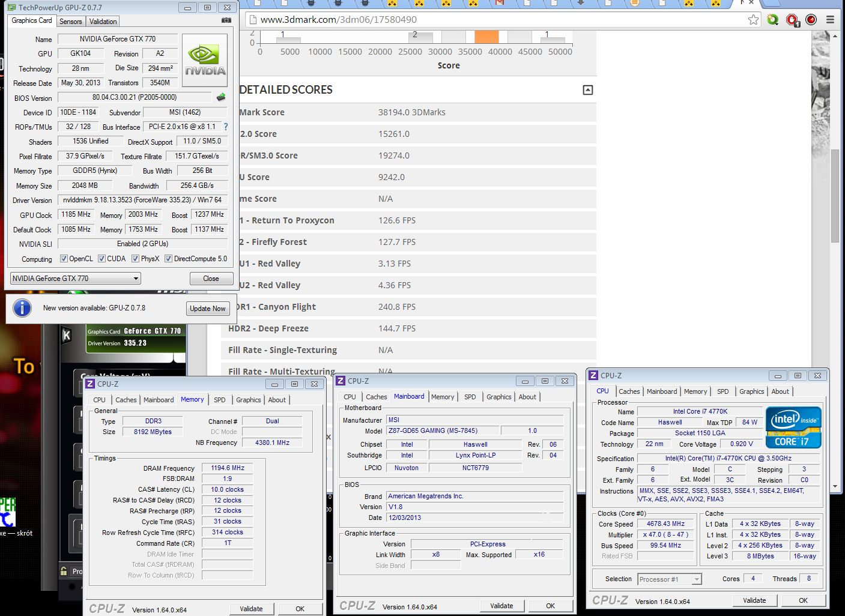The width and height of the screenshot is (845, 616).
Task: Click 38194.0 3DMarks score value
Action: coord(412,112)
